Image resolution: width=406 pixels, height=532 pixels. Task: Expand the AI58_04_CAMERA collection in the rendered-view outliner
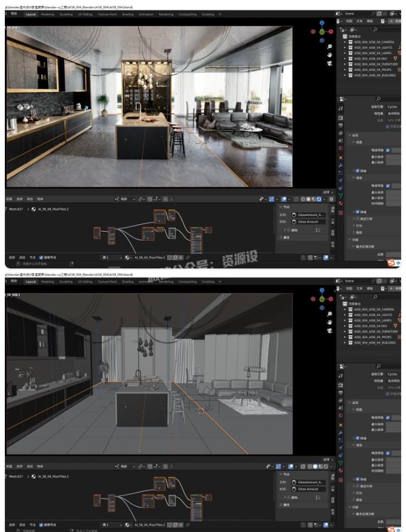click(345, 42)
